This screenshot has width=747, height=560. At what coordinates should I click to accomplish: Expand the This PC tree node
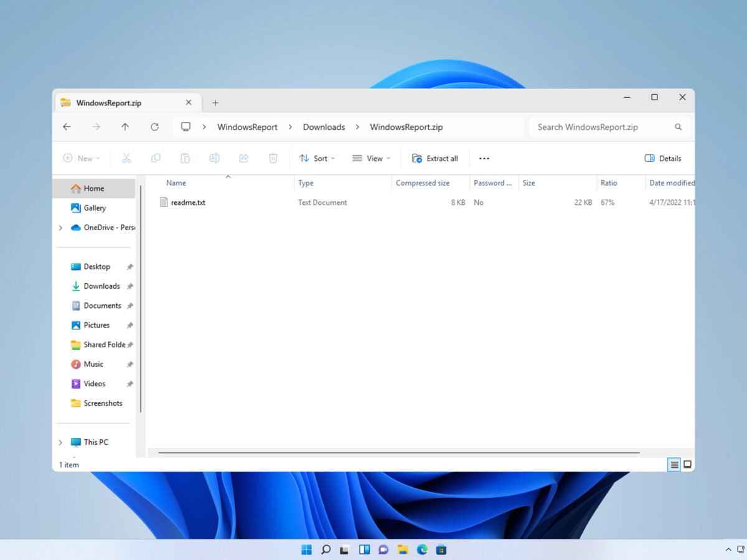coord(60,442)
